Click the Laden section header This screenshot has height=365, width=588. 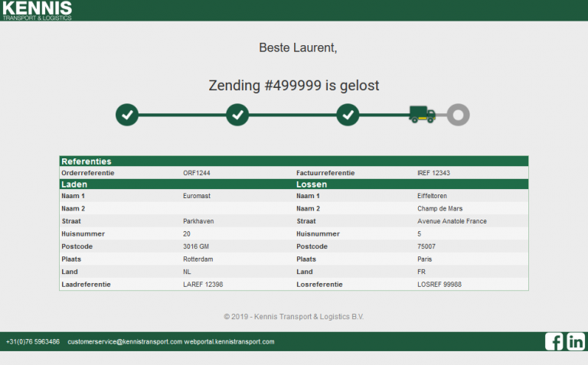[74, 184]
